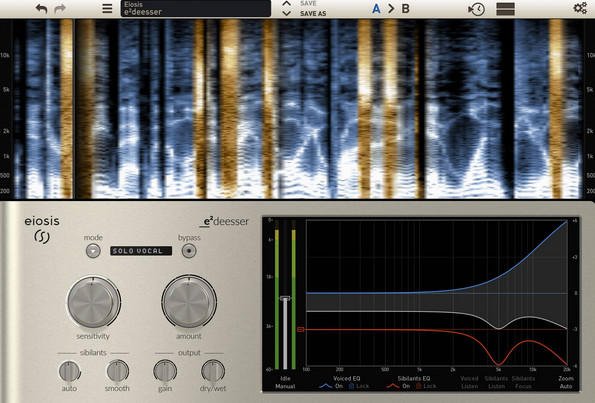Click the undo arrow icon
This screenshot has width=595, height=403.
point(41,9)
